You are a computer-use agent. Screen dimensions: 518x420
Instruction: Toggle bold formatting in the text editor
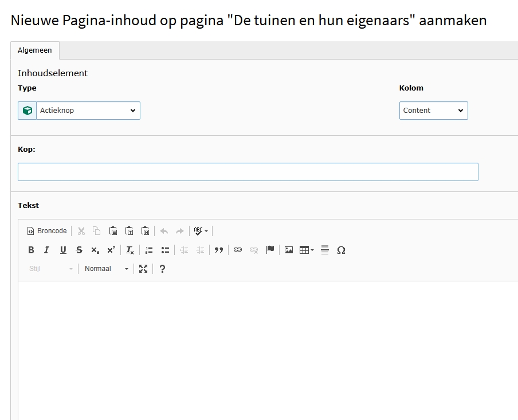[x=32, y=250]
